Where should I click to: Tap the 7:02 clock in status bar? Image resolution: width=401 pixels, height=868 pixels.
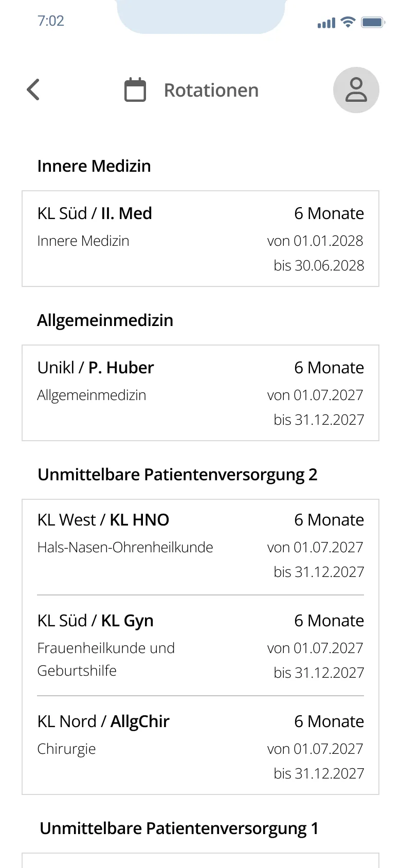coord(51,21)
